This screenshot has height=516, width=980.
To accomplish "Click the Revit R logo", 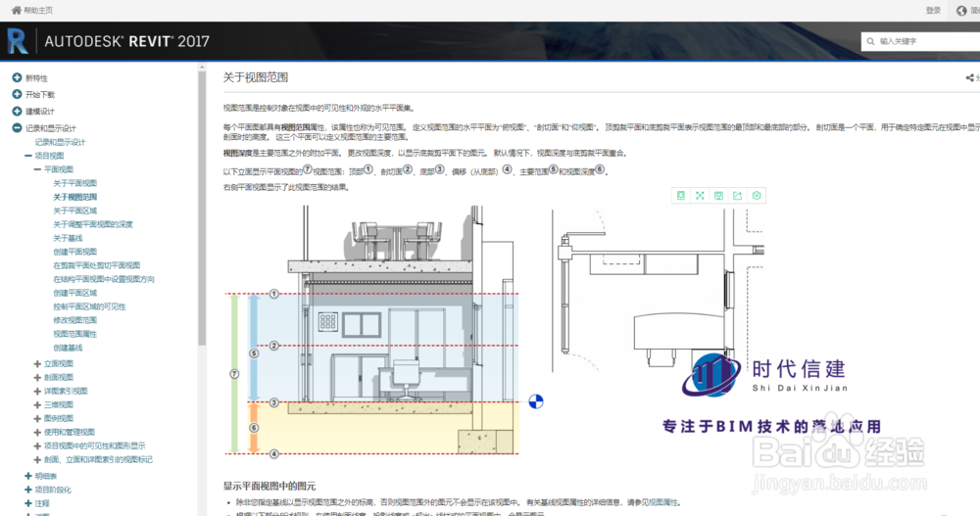I will tap(18, 41).
